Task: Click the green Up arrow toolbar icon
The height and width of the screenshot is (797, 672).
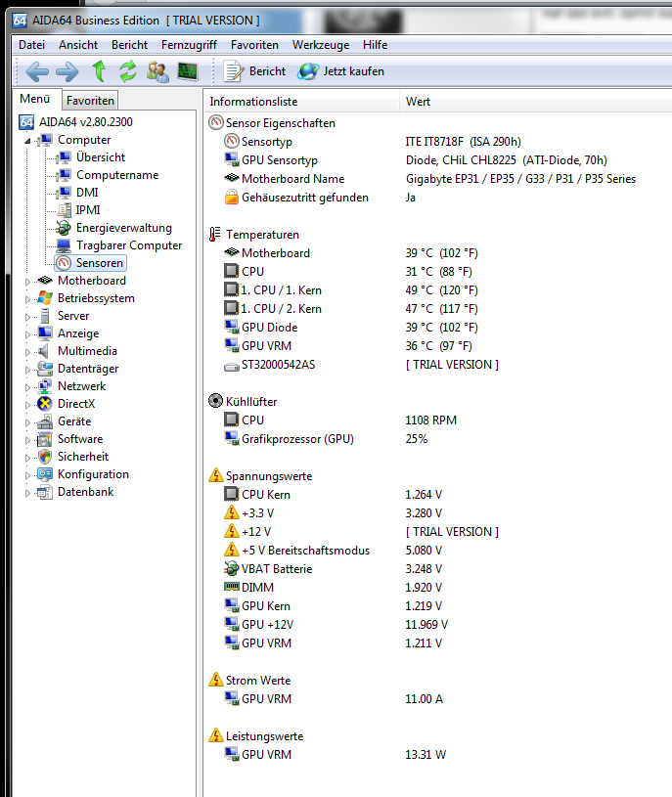Action: [x=99, y=71]
